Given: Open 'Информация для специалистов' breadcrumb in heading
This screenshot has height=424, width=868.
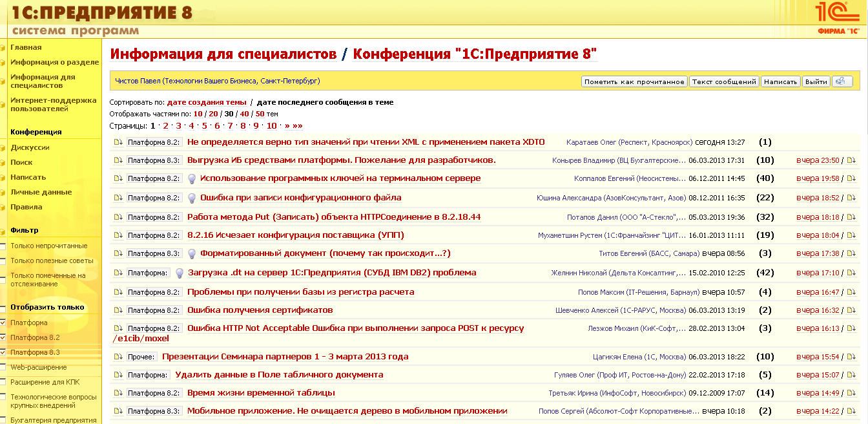Looking at the screenshot, I should 223,54.
